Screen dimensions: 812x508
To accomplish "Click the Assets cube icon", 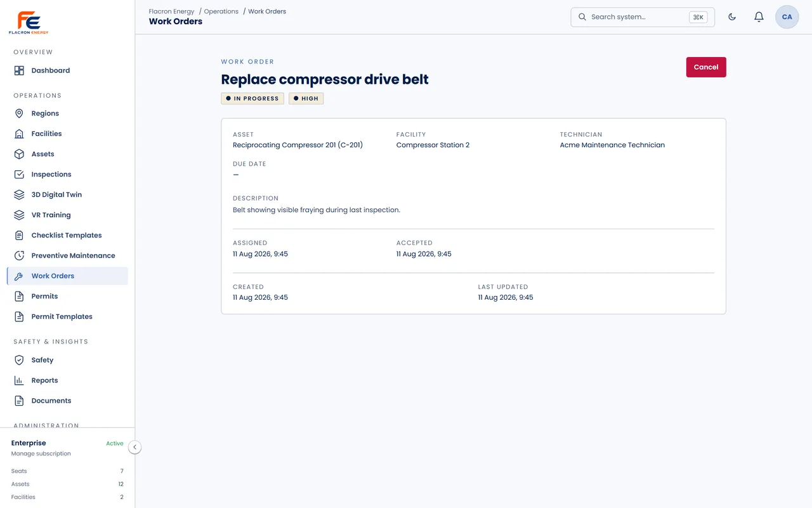I will 19,154.
